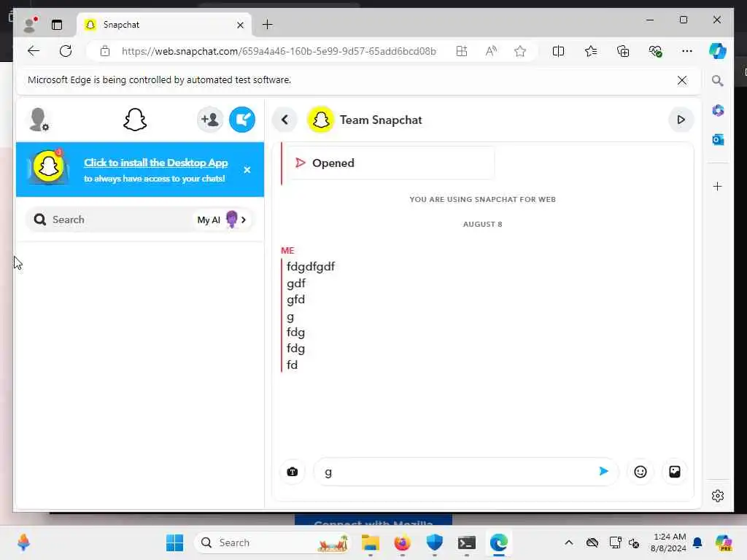
Task: Open the emoji picker
Action: pos(640,472)
